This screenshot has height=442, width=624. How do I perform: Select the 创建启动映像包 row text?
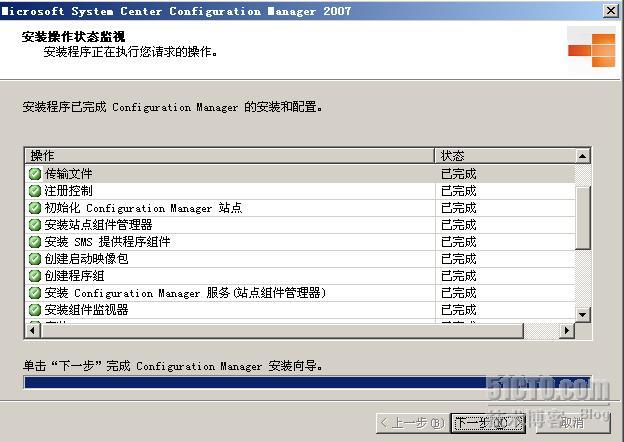86,259
